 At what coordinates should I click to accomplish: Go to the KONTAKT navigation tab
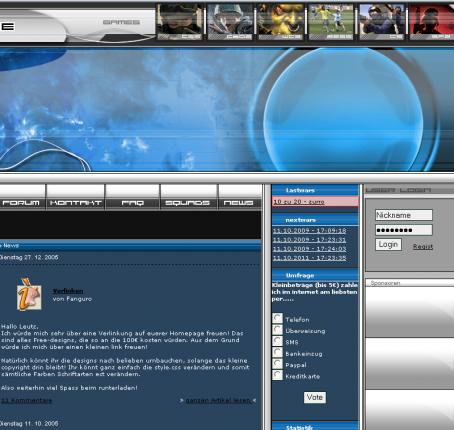(76, 197)
